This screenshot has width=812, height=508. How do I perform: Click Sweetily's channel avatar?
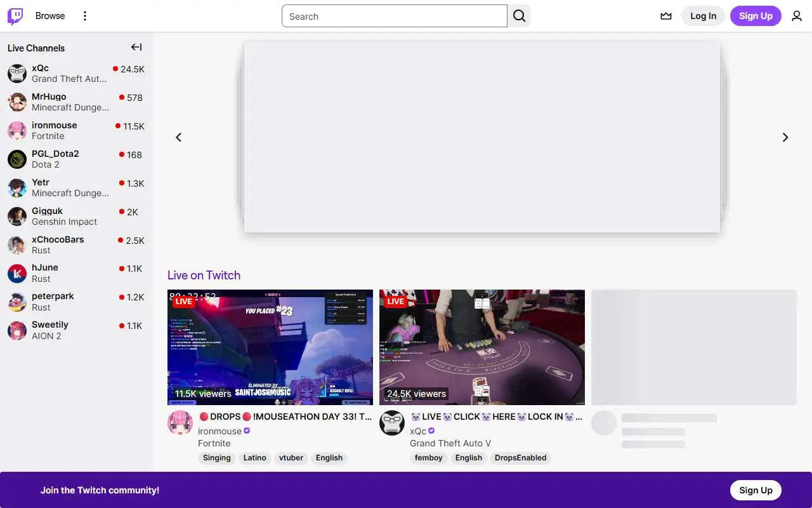(17, 331)
